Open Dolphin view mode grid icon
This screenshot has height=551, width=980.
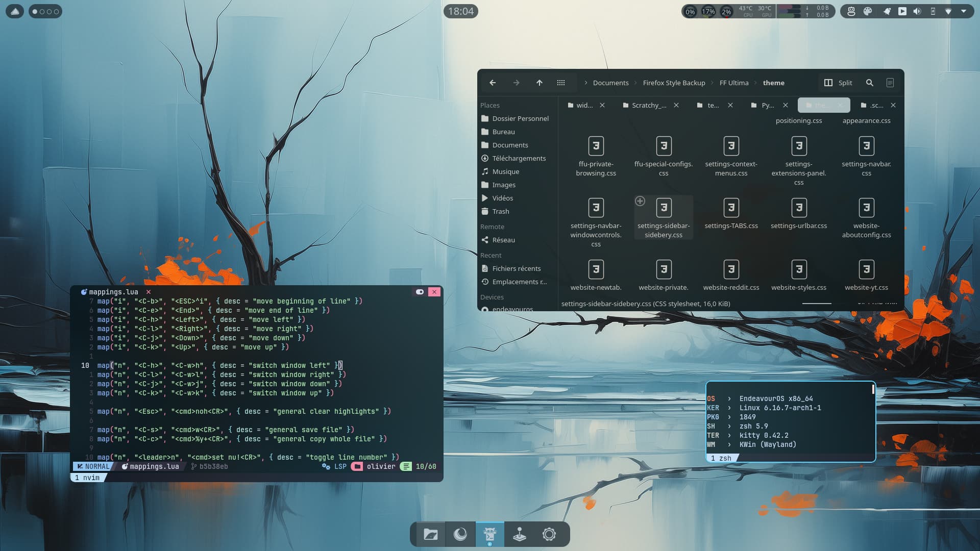click(x=561, y=83)
